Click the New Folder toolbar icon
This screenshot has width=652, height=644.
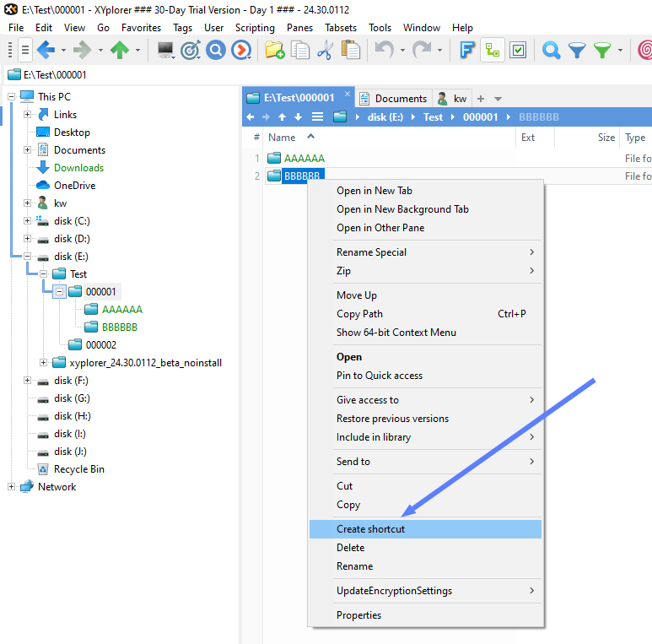(x=274, y=50)
